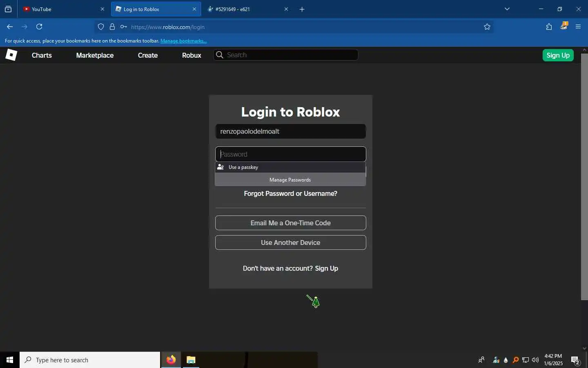The image size is (588, 368).
Task: Reload the current page
Action: (x=39, y=27)
